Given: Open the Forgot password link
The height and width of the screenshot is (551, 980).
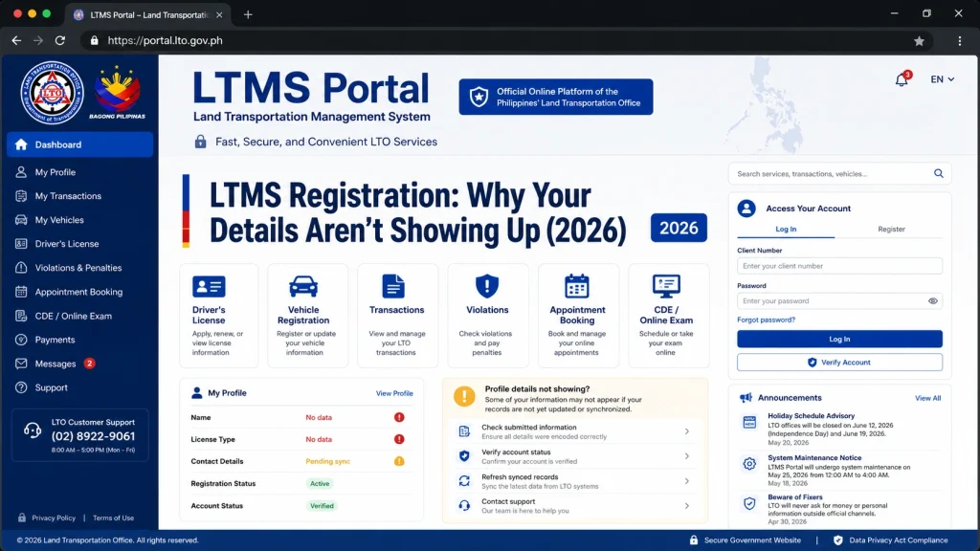Looking at the screenshot, I should [x=766, y=320].
